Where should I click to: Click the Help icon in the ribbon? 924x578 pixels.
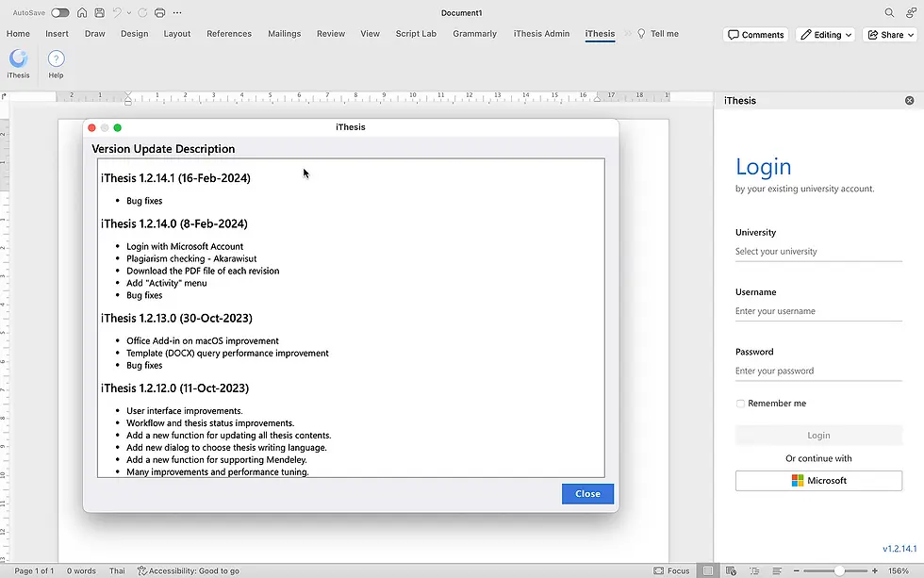[x=56, y=63]
